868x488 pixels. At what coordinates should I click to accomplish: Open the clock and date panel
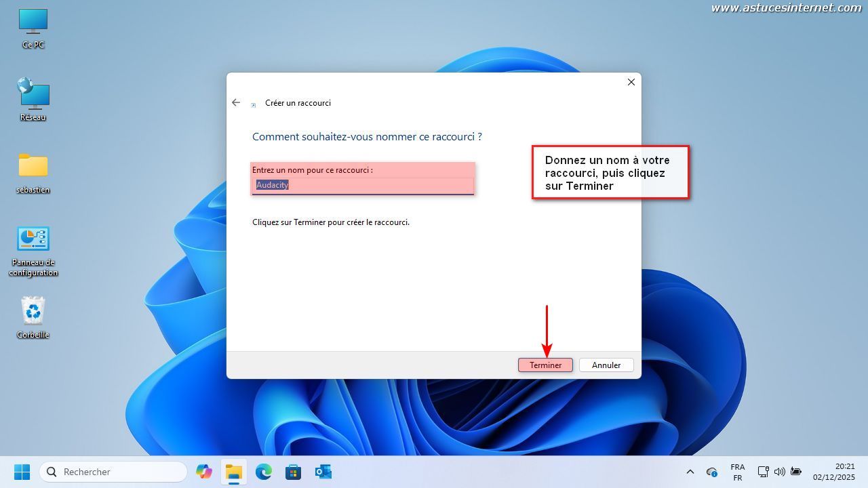(x=834, y=472)
